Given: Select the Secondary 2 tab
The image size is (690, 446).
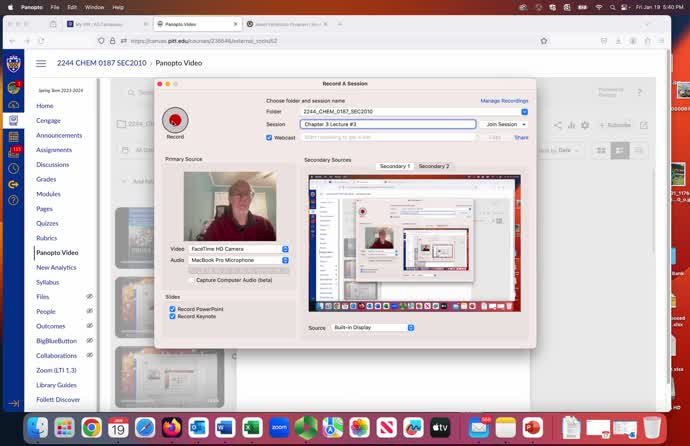Looking at the screenshot, I should [x=434, y=166].
